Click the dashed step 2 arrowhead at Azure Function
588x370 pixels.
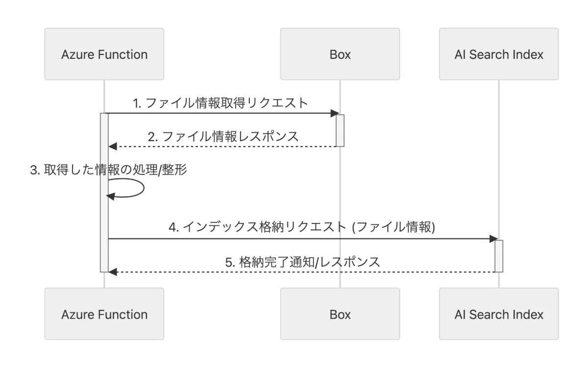pyautogui.click(x=113, y=147)
